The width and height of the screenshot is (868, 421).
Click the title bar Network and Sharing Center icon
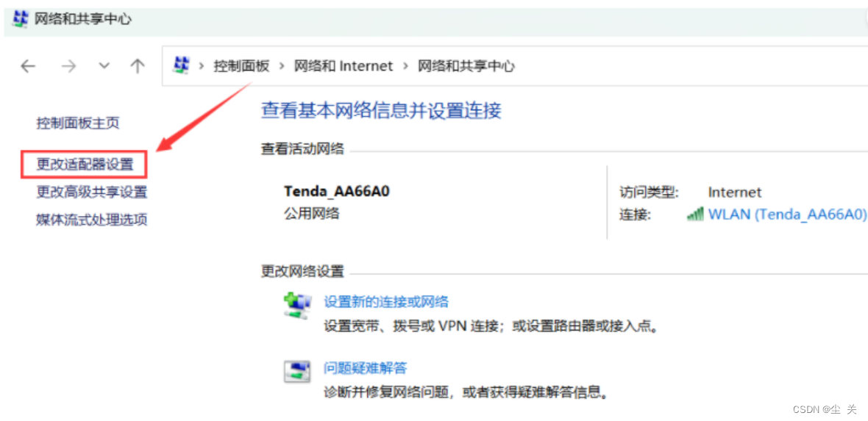point(21,18)
